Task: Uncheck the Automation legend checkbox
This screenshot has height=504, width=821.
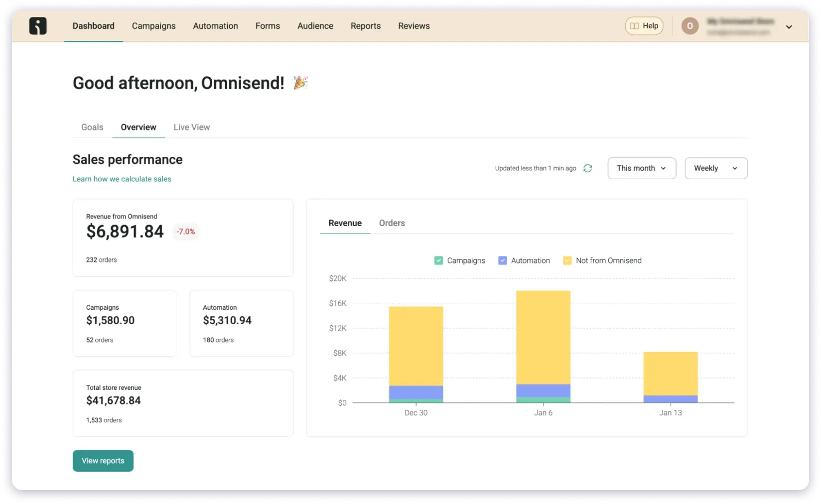Action: [503, 260]
